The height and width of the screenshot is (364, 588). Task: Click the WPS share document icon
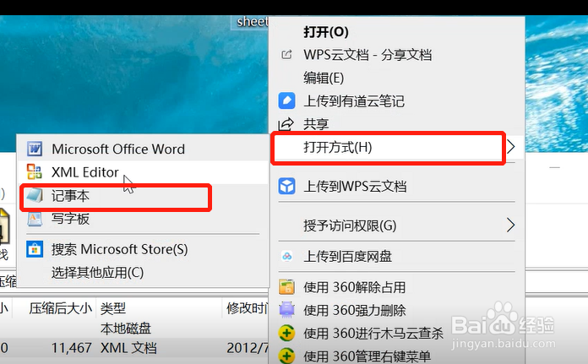286,55
